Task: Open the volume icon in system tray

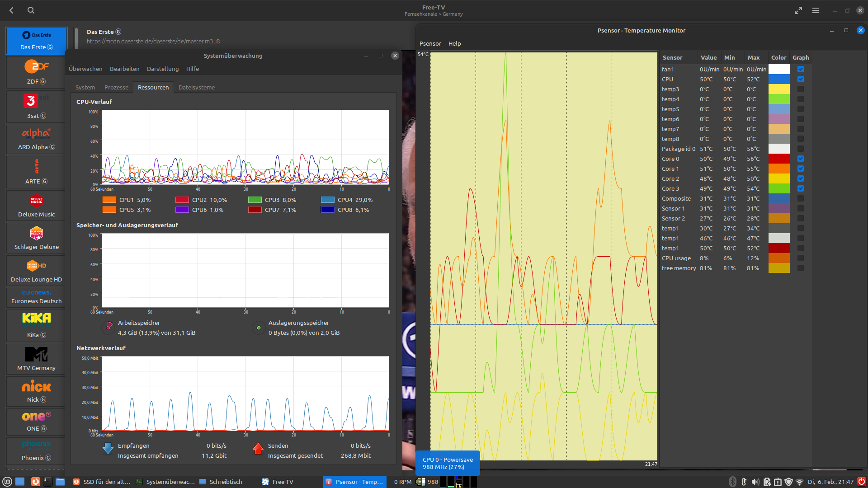Action: 755,482
